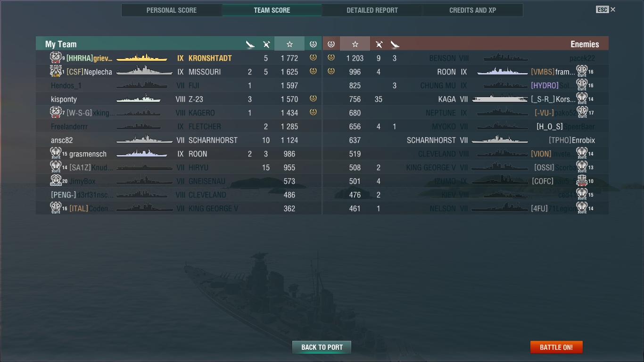Sort My Team by ships destroyed icon

(x=250, y=44)
